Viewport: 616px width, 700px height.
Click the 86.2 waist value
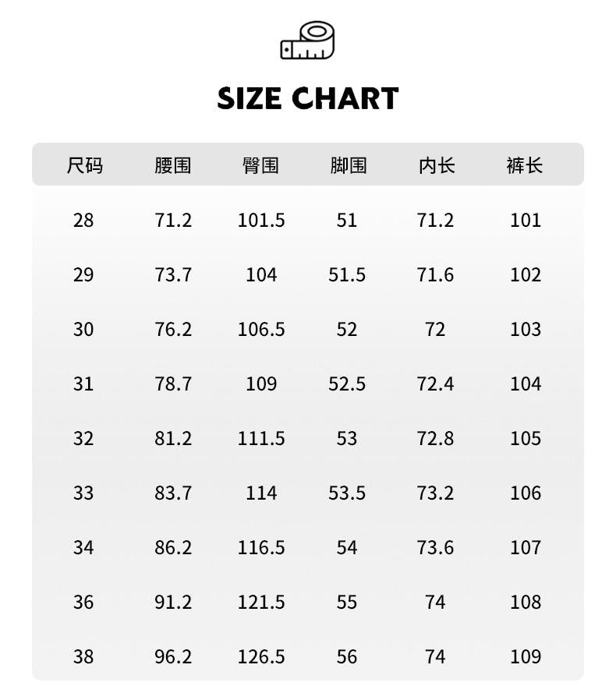click(172, 548)
